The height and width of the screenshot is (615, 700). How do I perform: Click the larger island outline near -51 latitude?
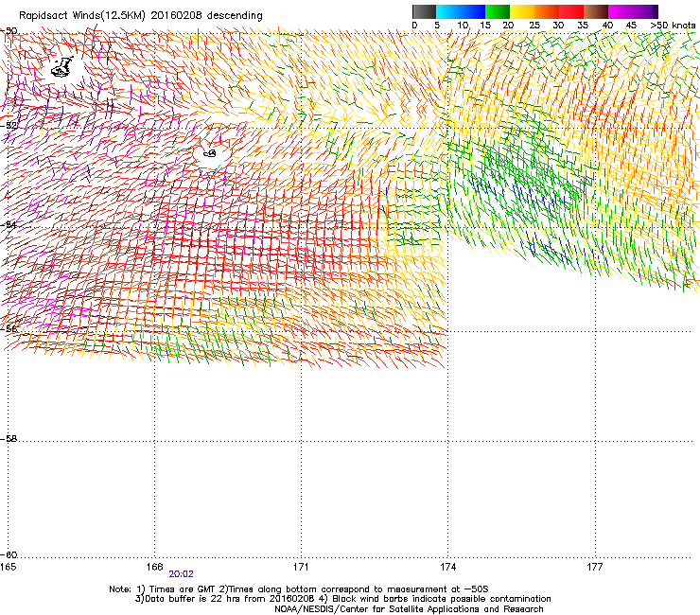[x=61, y=67]
